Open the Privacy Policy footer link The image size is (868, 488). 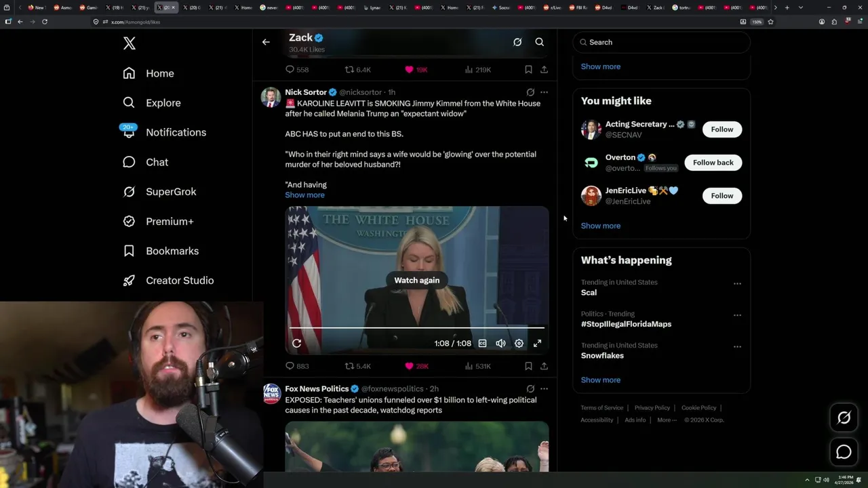pyautogui.click(x=652, y=408)
